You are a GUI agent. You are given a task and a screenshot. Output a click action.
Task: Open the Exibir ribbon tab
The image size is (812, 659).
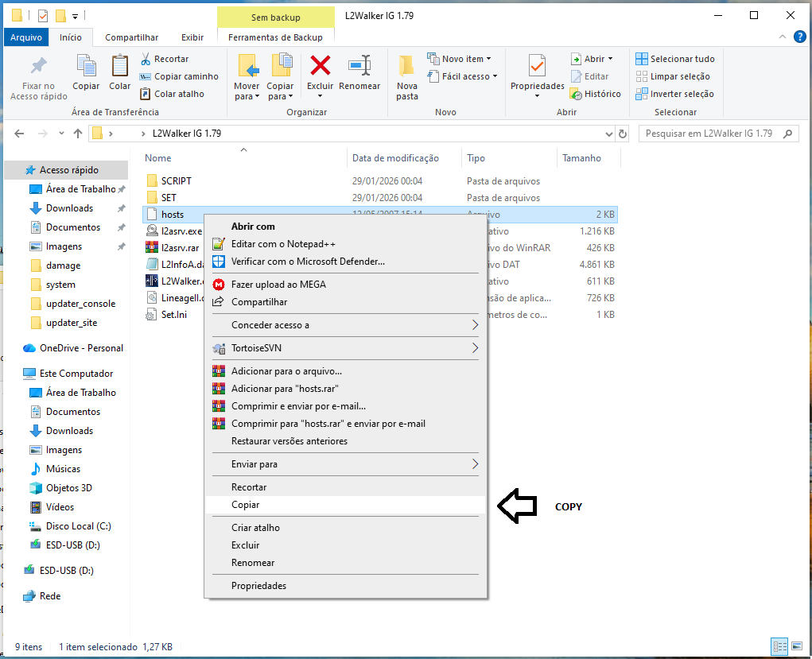pos(192,37)
